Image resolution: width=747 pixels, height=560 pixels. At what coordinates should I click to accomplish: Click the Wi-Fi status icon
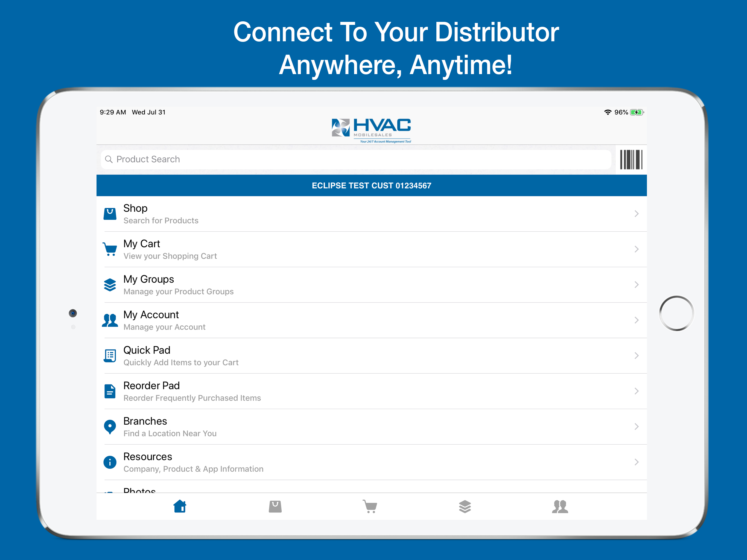pos(608,112)
